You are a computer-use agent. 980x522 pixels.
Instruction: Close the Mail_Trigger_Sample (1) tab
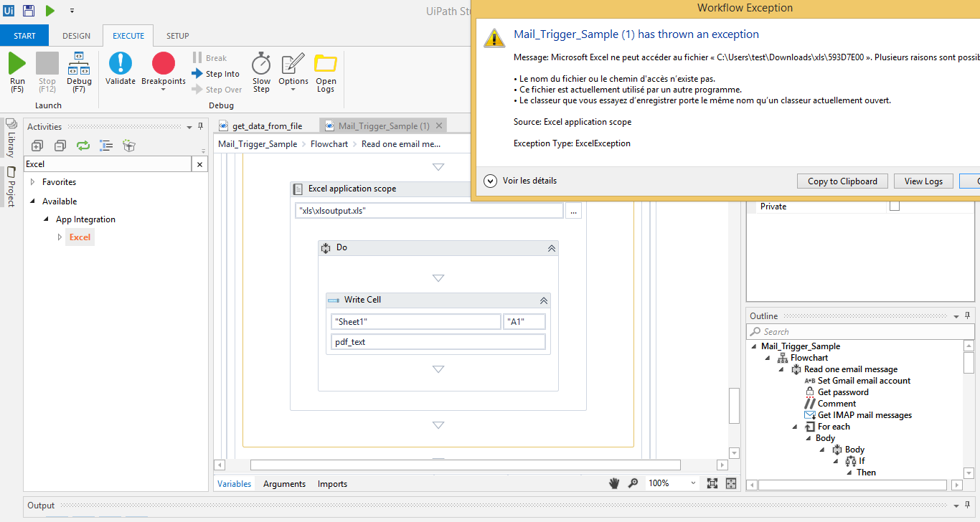pos(439,125)
